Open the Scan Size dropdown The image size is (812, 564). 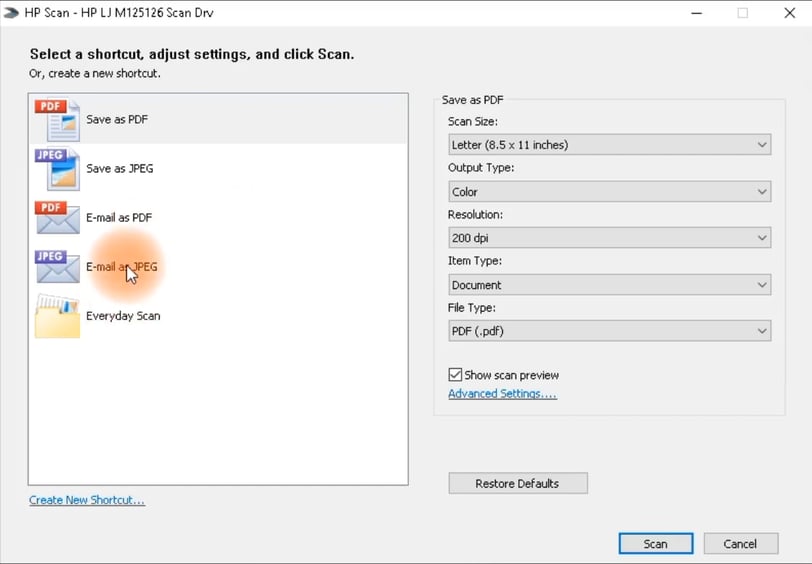pos(610,144)
